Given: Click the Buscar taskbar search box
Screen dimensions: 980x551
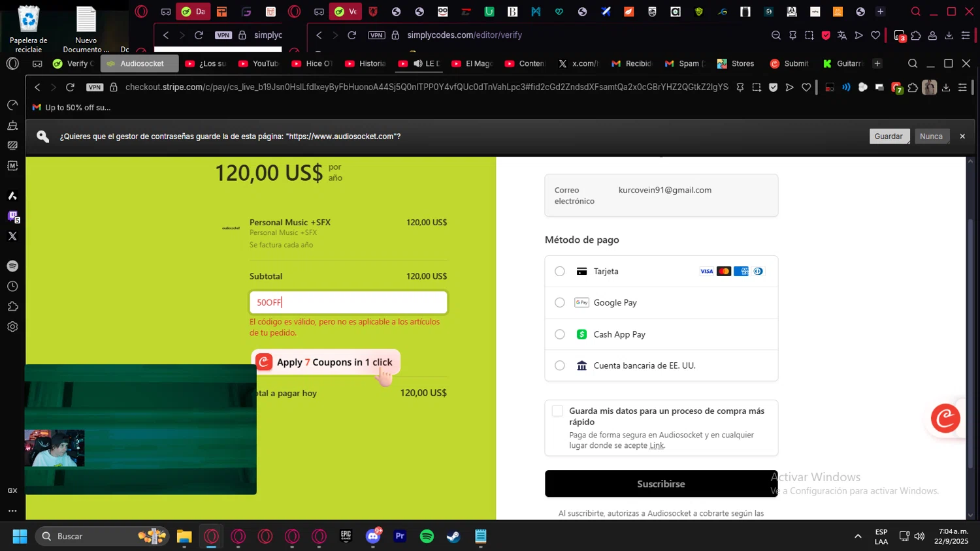Looking at the screenshot, I should (x=102, y=537).
